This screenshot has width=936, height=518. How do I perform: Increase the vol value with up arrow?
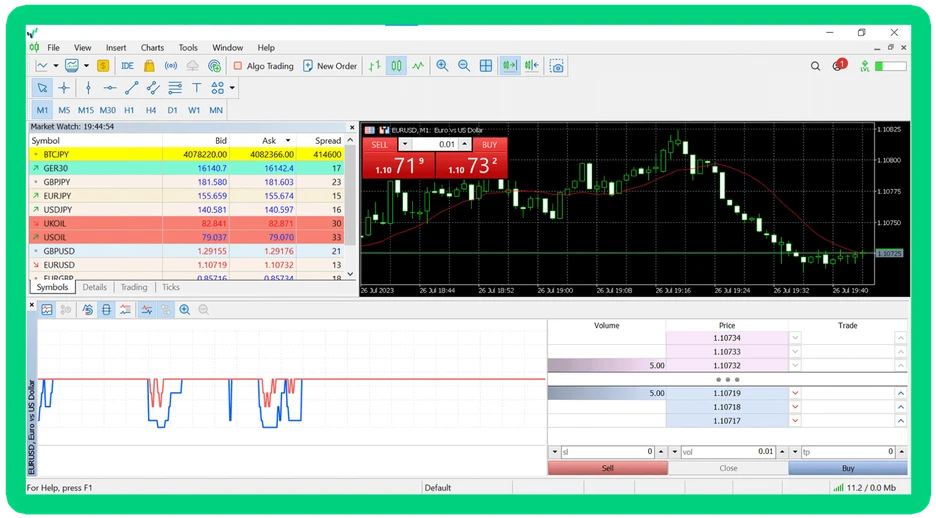[782, 452]
